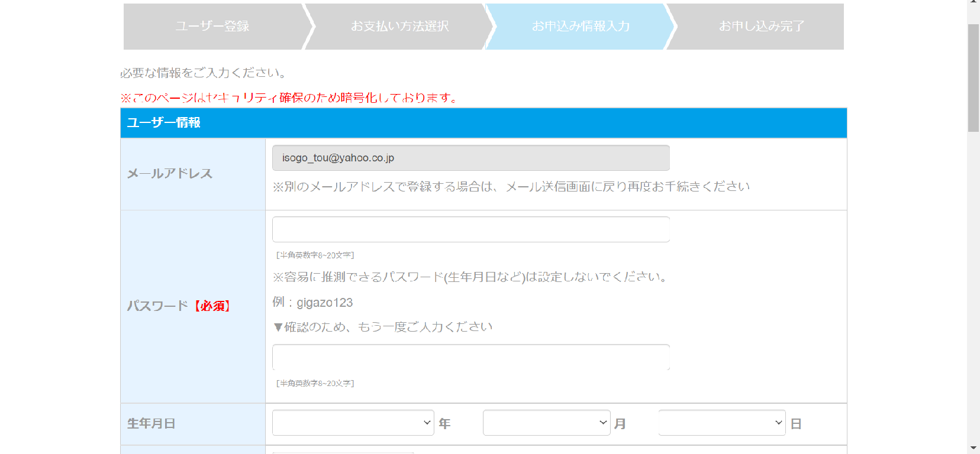Click the ユーザー情報 section header
The image size is (980, 454).
(x=164, y=123)
